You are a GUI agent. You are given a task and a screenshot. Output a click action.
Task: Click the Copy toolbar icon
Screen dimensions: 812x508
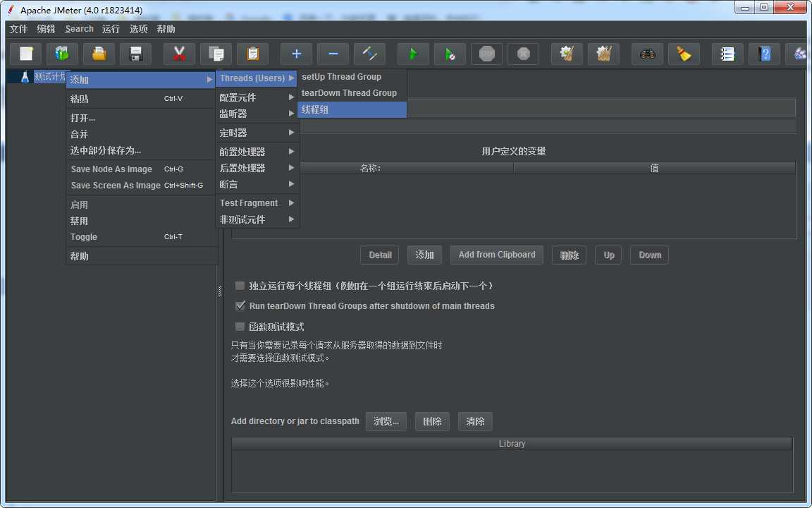[216, 54]
